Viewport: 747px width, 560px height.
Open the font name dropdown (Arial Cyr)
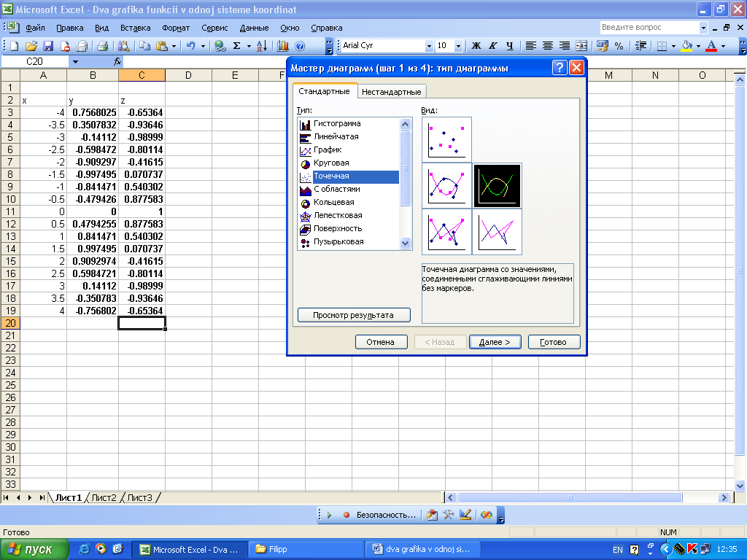429,46
